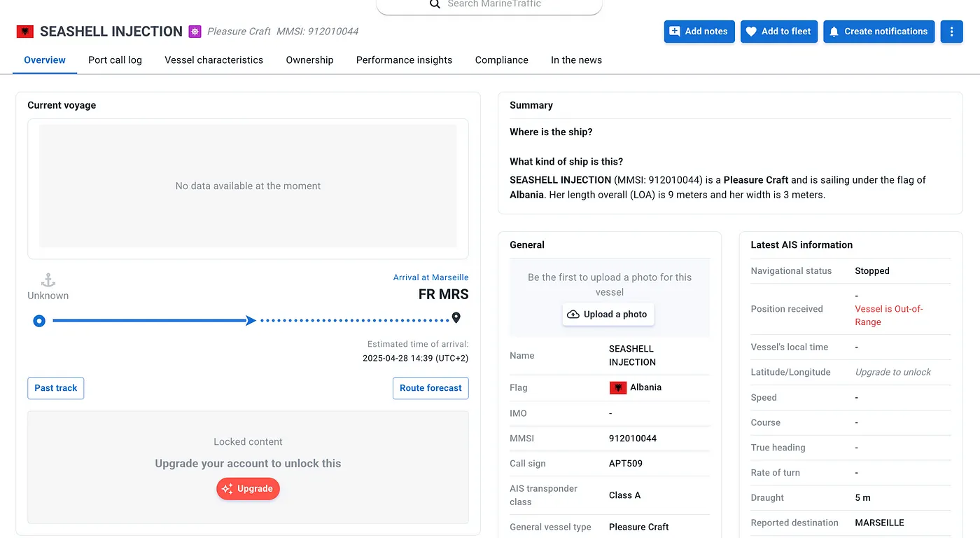The height and width of the screenshot is (538, 980).
Task: Click the FR MRS port code
Action: click(444, 294)
